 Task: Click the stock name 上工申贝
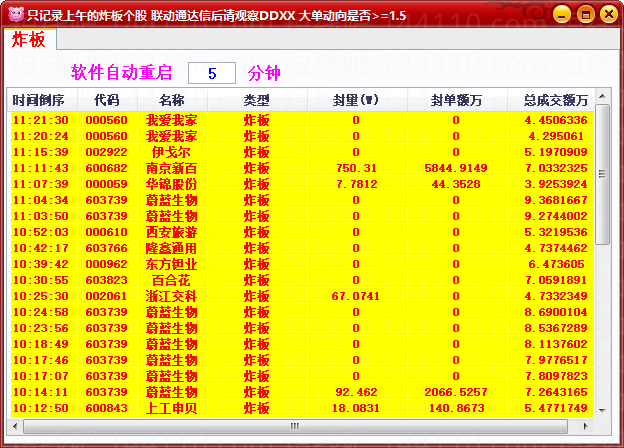coord(172,408)
